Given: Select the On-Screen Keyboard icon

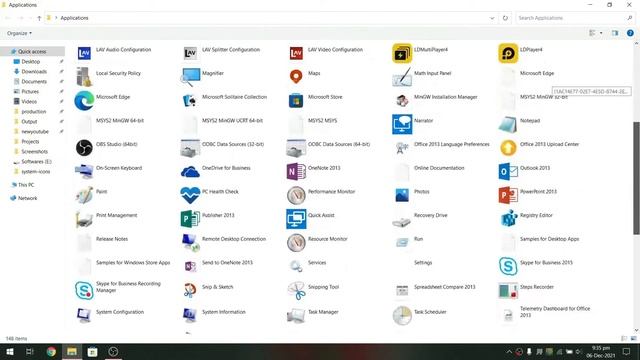Looking at the screenshot, I should click(84, 171).
